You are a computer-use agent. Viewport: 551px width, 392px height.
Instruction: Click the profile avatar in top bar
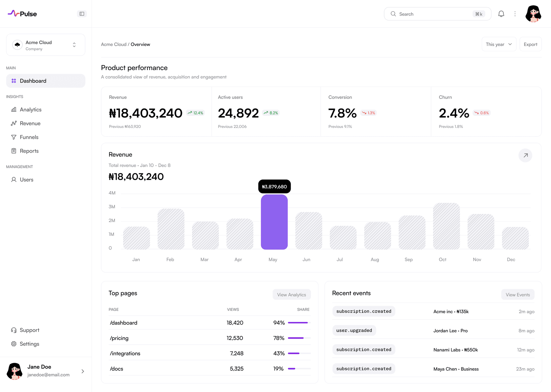coord(533,14)
